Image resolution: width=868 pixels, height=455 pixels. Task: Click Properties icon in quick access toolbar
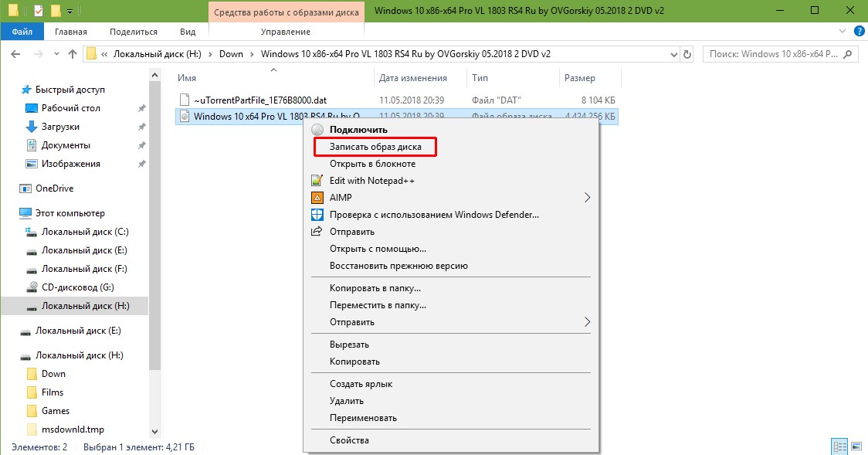coord(38,11)
